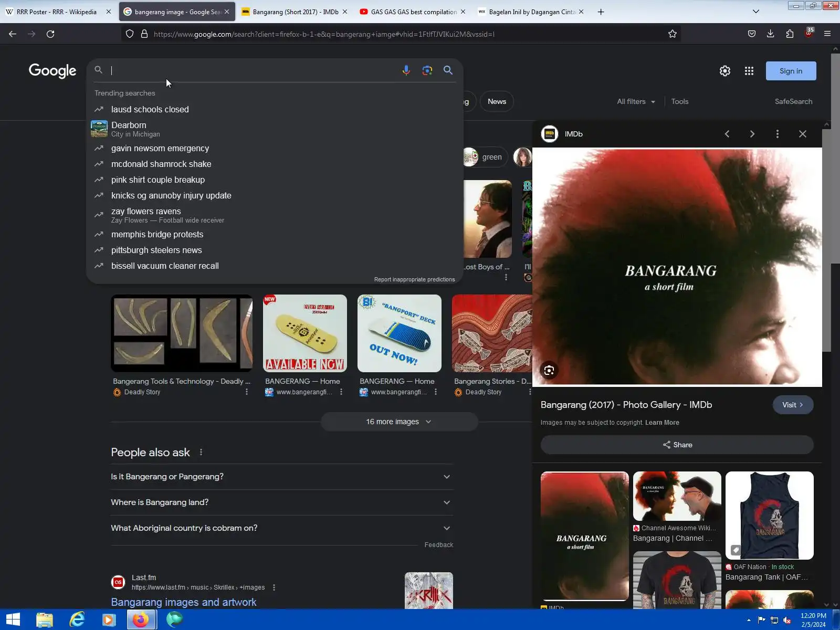This screenshot has height=630, width=840.
Task: Select 'lausd schools closed' suggestion
Action: point(274,109)
